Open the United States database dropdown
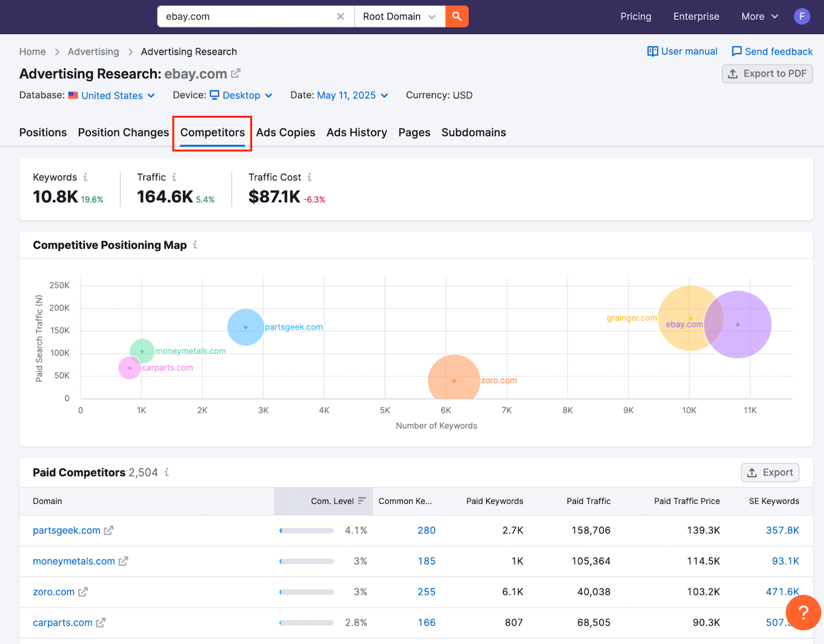 coord(112,95)
